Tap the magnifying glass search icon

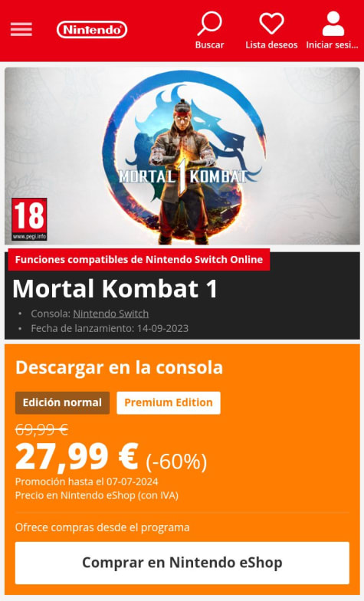[x=210, y=24]
